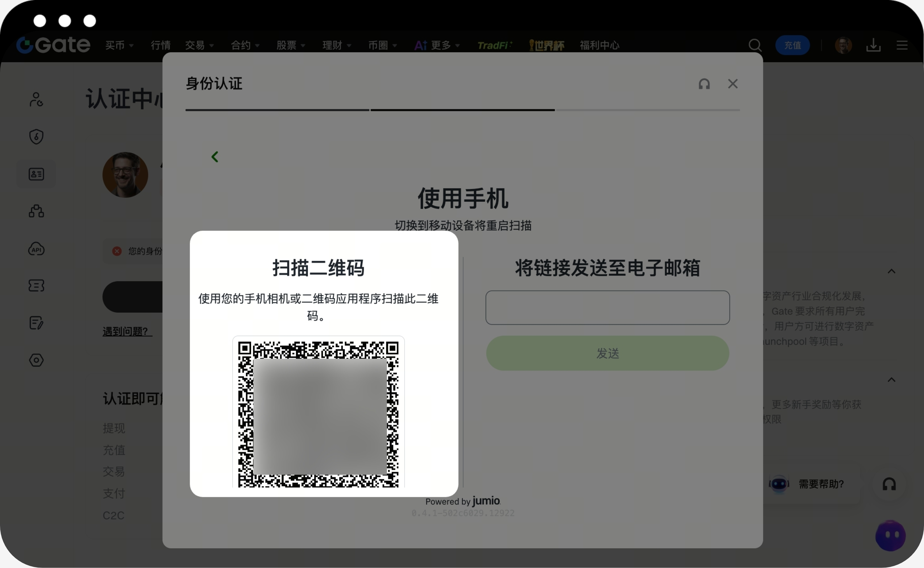Click headset support icon in dialog header
Viewport: 924px width, 568px height.
tap(704, 84)
